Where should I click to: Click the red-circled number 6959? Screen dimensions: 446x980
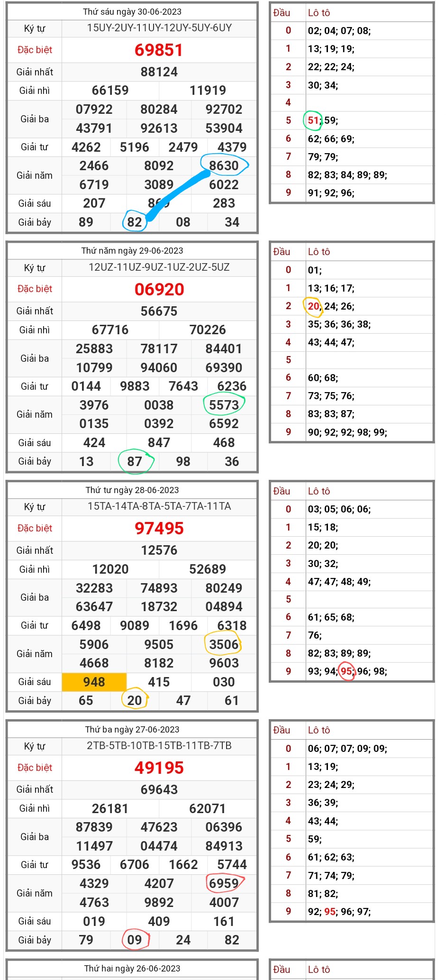(x=224, y=883)
